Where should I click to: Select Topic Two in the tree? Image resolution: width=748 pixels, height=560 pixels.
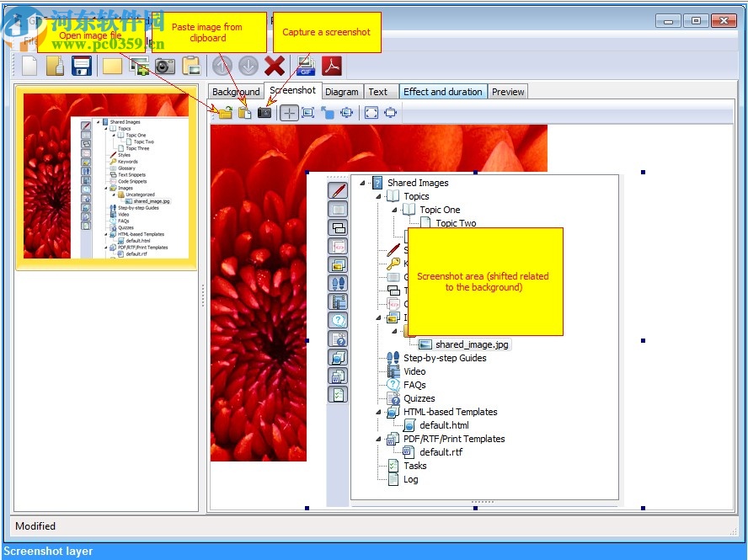point(456,223)
